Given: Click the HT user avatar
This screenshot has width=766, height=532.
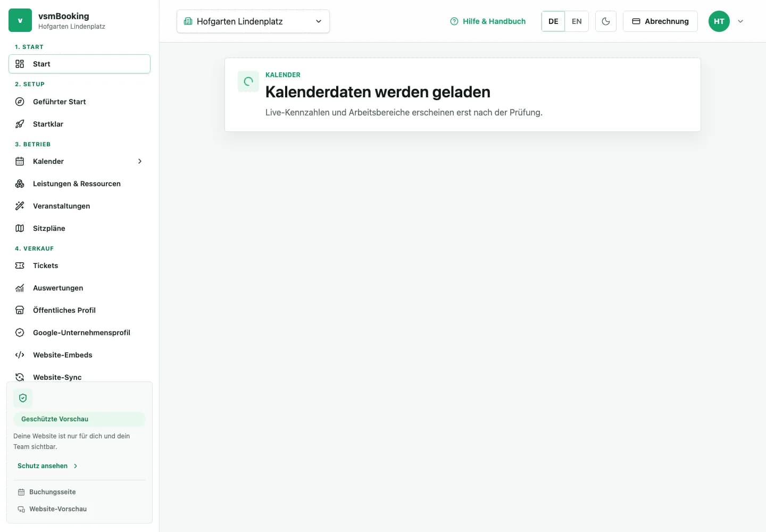Looking at the screenshot, I should pyautogui.click(x=719, y=21).
